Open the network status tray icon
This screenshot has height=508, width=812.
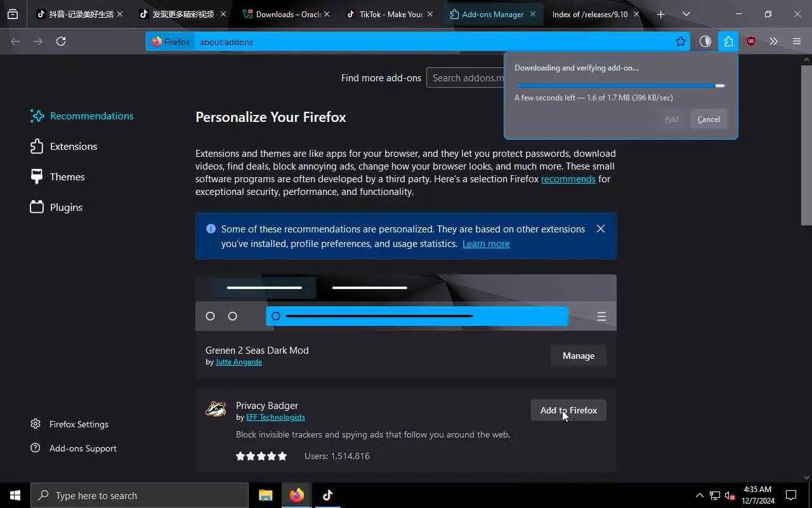tap(715, 495)
